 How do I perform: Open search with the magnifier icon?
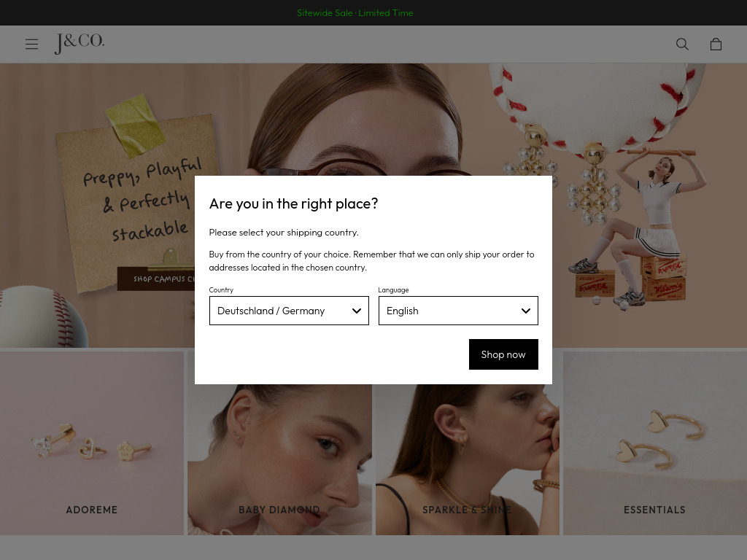tap(682, 44)
